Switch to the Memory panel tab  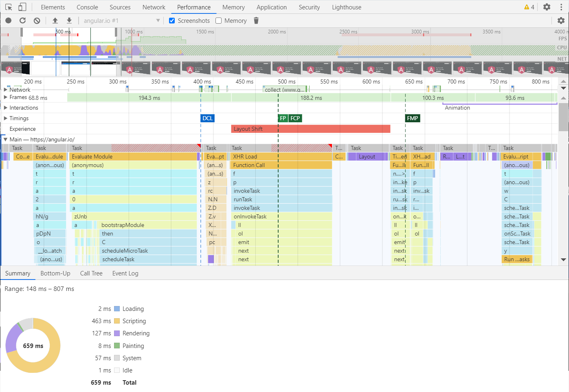[x=233, y=7]
